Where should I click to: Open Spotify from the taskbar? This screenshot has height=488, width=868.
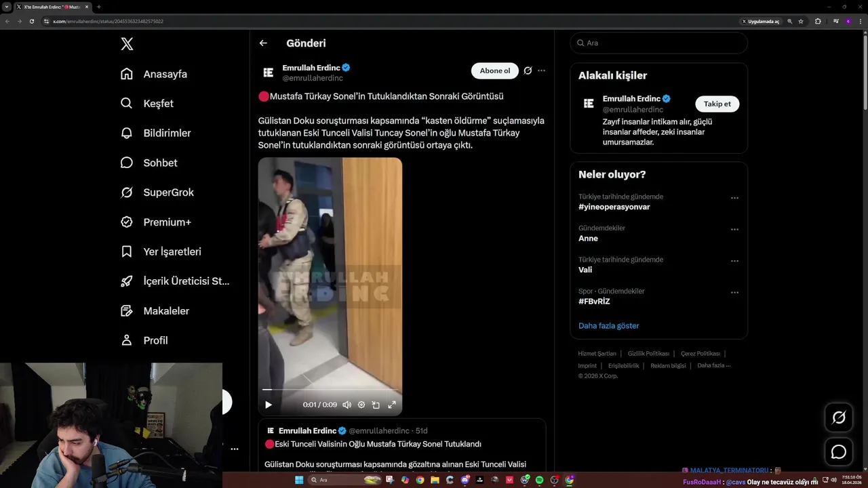point(540,480)
